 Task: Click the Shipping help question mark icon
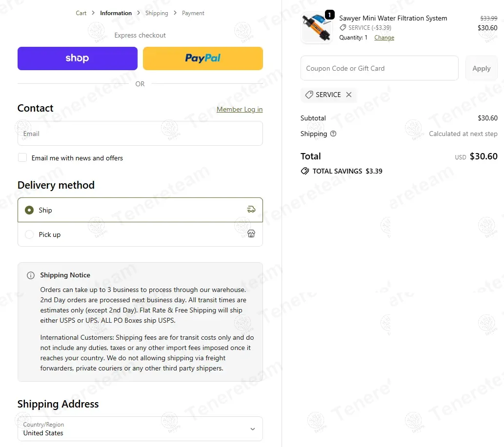333,134
